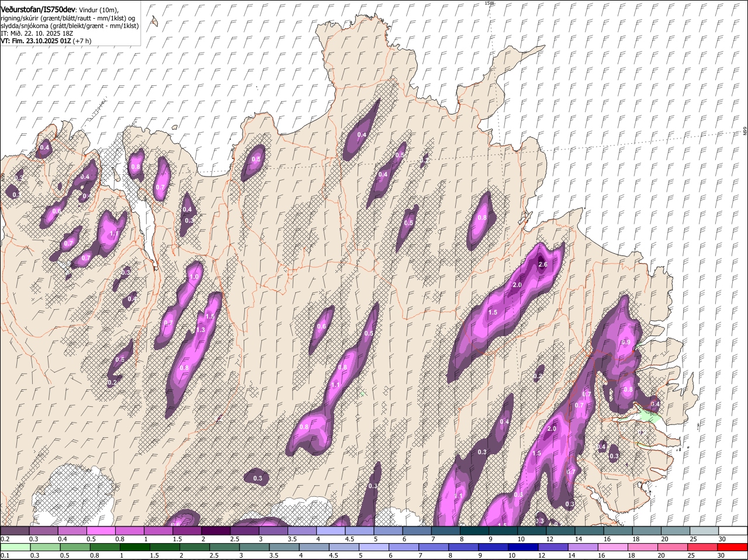Click the 1.3 precipitation value on the map
The width and height of the screenshot is (748, 560).
pyautogui.click(x=201, y=330)
